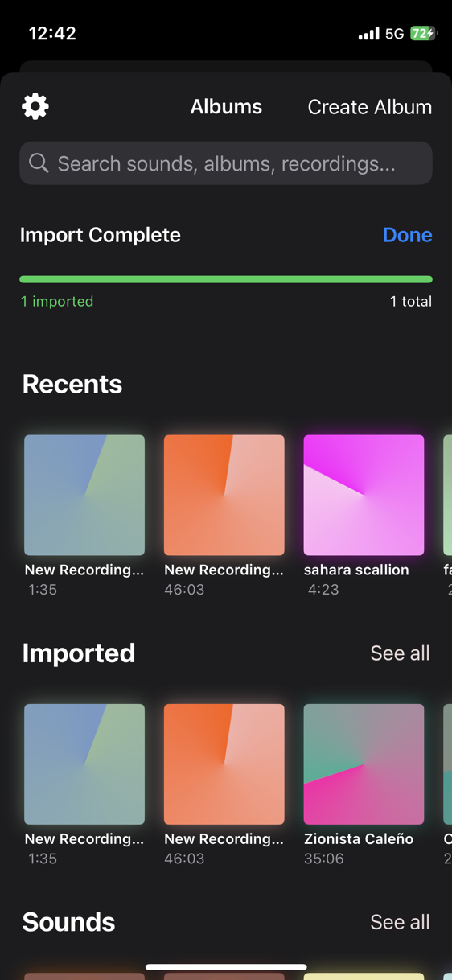Tap the Import Complete heading

(x=101, y=235)
